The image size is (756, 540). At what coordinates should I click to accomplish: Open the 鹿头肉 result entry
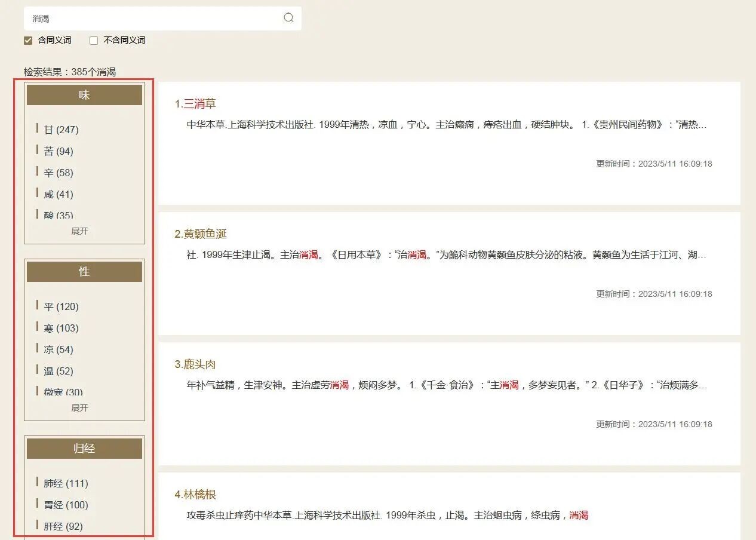199,364
